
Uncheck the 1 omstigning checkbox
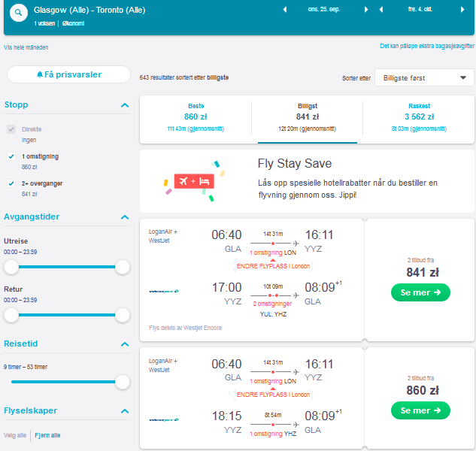tap(11, 156)
